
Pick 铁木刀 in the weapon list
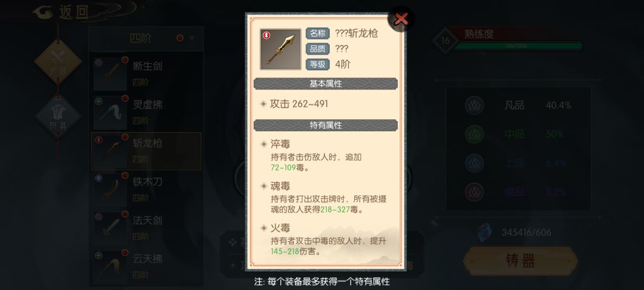coord(146,189)
